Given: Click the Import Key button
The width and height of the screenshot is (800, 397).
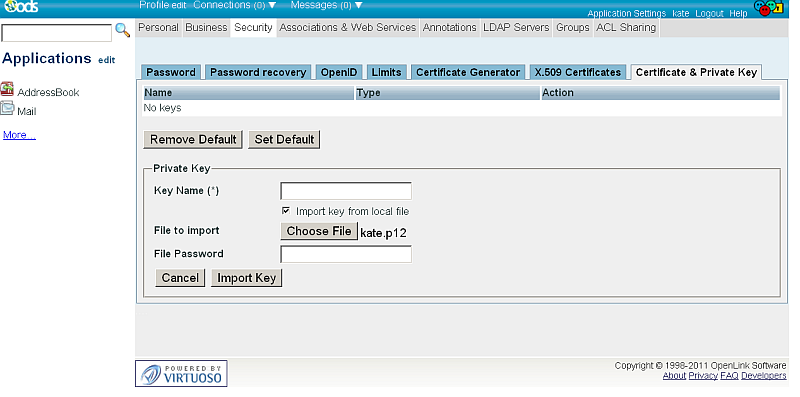Looking at the screenshot, I should pyautogui.click(x=246, y=278).
